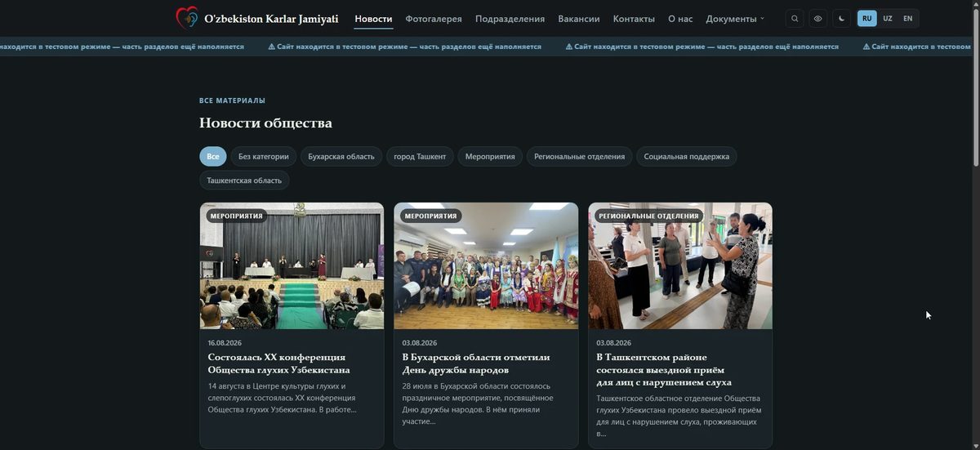Image resolution: width=980 pixels, height=450 pixels.
Task: Go to the Вакансии page
Action: pos(579,18)
